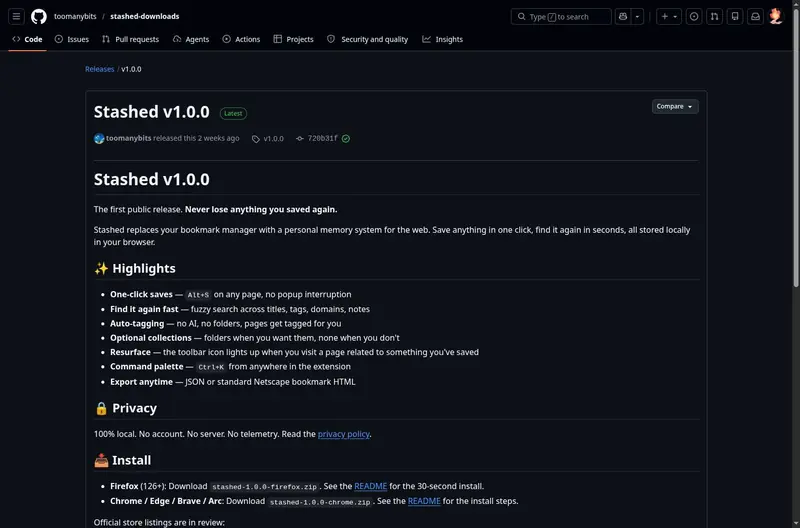This screenshot has width=800, height=528.
Task: Click the Latest release badge
Action: click(x=233, y=113)
